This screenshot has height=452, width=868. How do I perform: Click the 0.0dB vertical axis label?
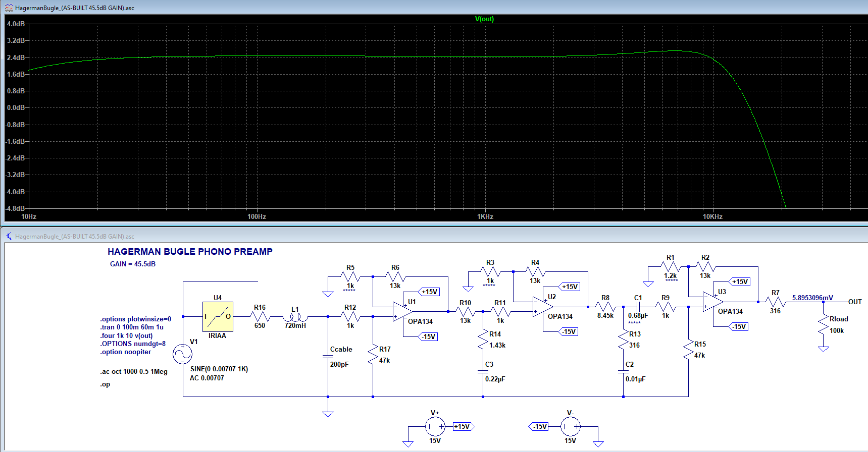pos(15,107)
